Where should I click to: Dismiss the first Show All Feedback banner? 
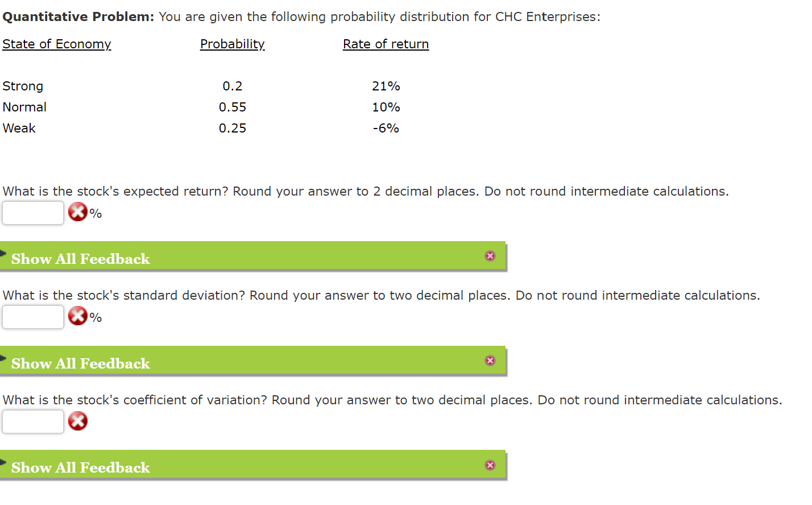pyautogui.click(x=490, y=256)
